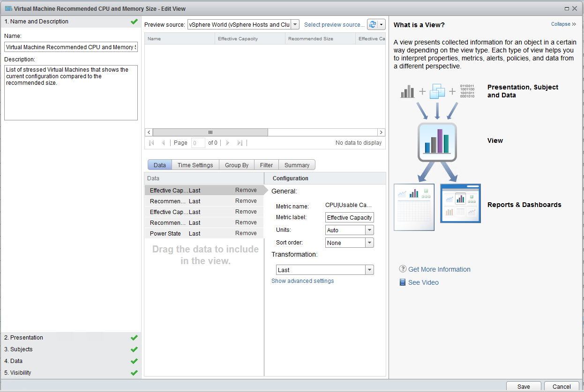This screenshot has height=392, width=584.
Task: Open the Transformation dropdown
Action: [x=369, y=270]
